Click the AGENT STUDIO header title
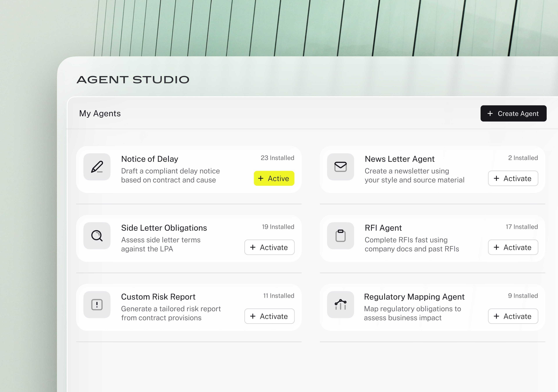Screen dimensions: 558x392 [x=133, y=80]
